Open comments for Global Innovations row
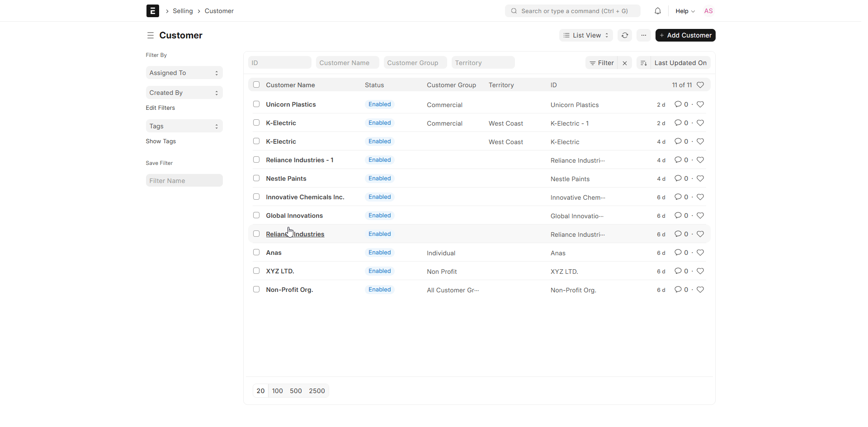Image resolution: width=868 pixels, height=427 pixels. 681,216
